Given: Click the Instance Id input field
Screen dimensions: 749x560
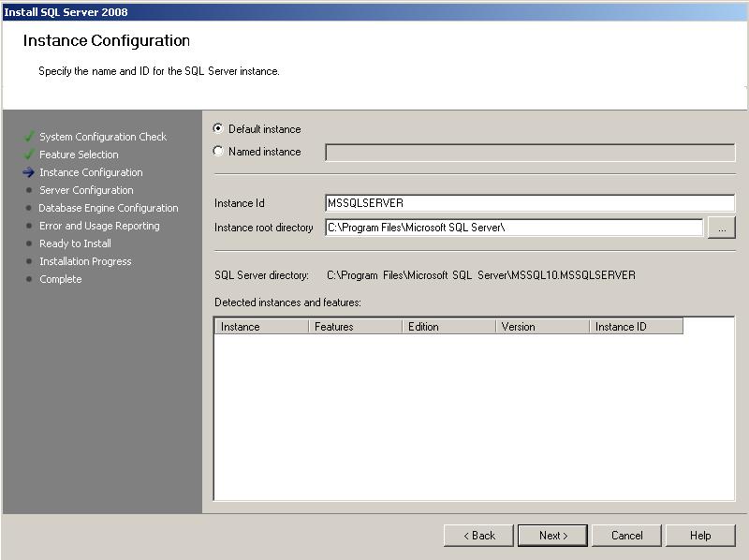Looking at the screenshot, I should click(530, 203).
